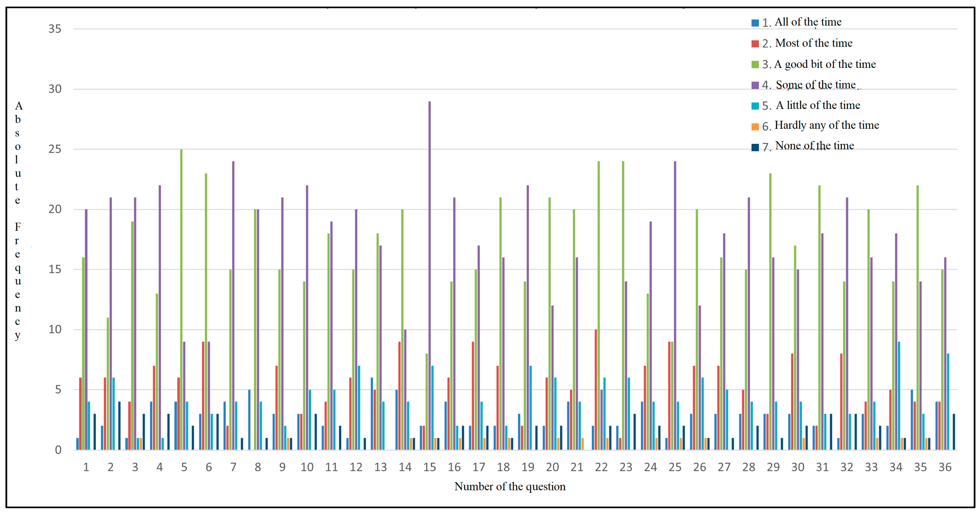Click the cyan bar at question 34
The width and height of the screenshot is (980, 515).
point(899,395)
